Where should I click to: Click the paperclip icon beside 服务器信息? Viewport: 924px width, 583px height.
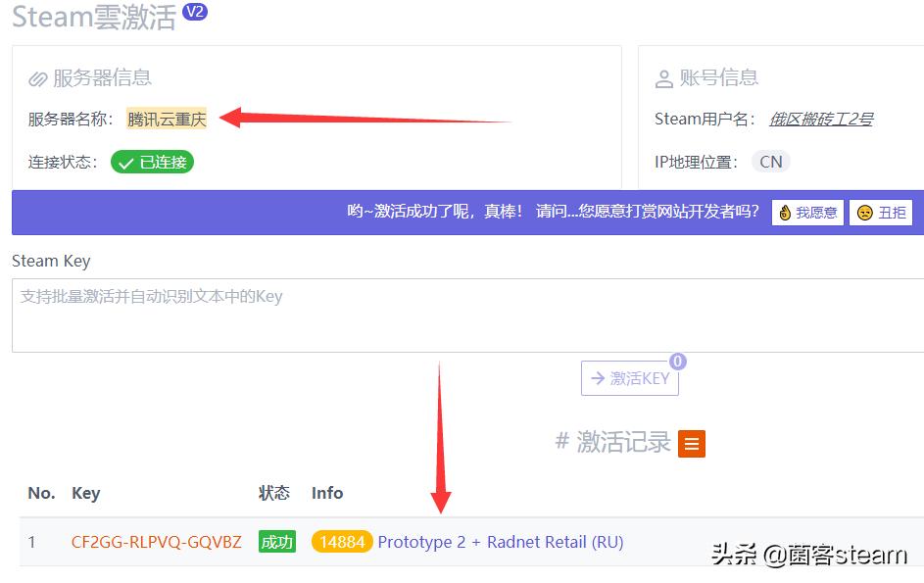tap(39, 77)
